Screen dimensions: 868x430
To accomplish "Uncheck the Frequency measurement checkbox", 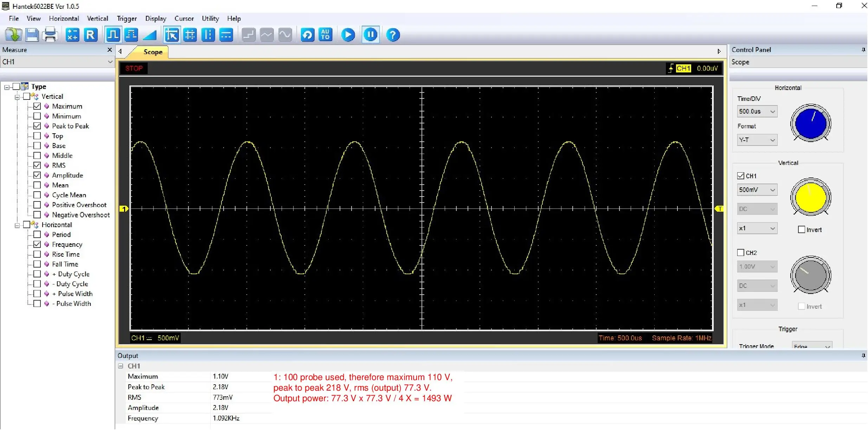I will [37, 244].
